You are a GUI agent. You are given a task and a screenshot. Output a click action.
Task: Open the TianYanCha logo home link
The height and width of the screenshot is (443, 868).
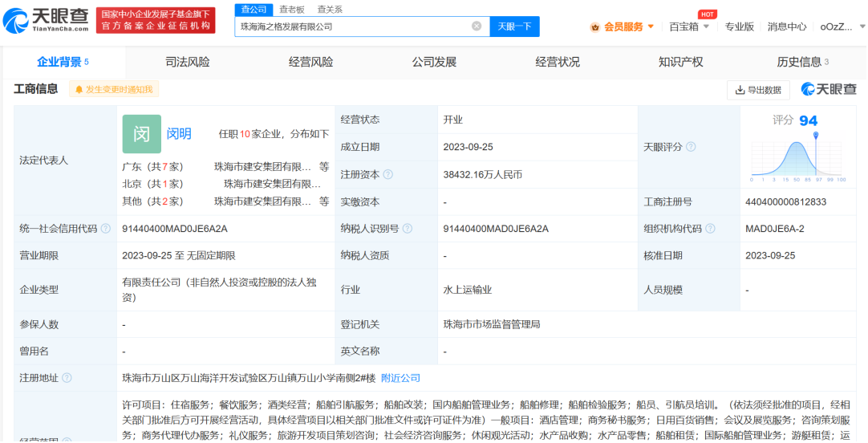pos(46,20)
